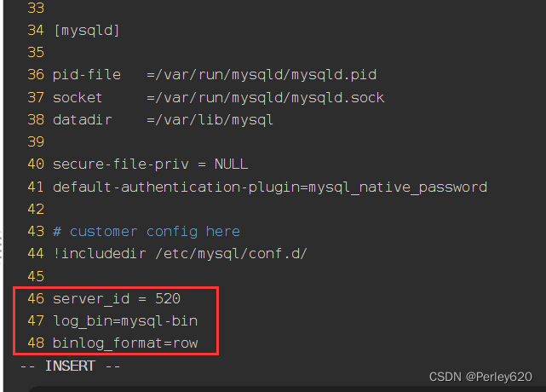Click line number 45 in the gutter

(x=35, y=276)
